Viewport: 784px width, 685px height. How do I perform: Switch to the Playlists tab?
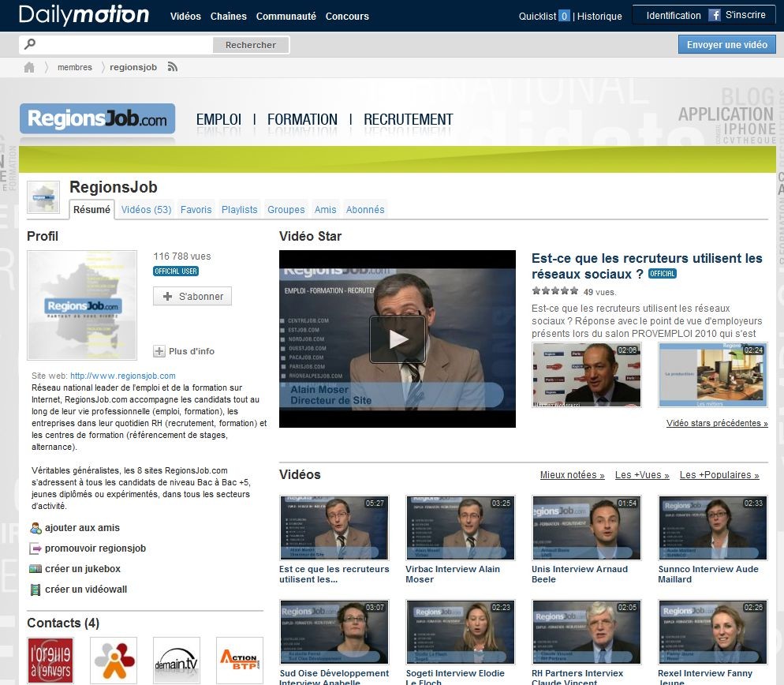[240, 210]
